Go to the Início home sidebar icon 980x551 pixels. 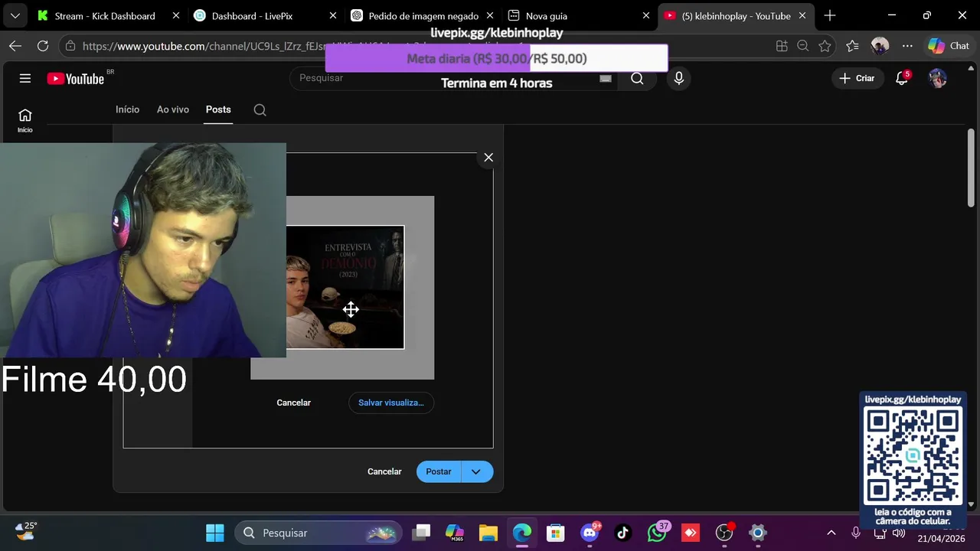click(x=25, y=120)
